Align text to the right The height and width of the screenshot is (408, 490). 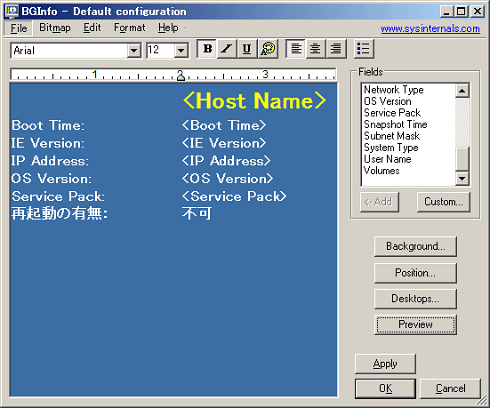click(336, 49)
